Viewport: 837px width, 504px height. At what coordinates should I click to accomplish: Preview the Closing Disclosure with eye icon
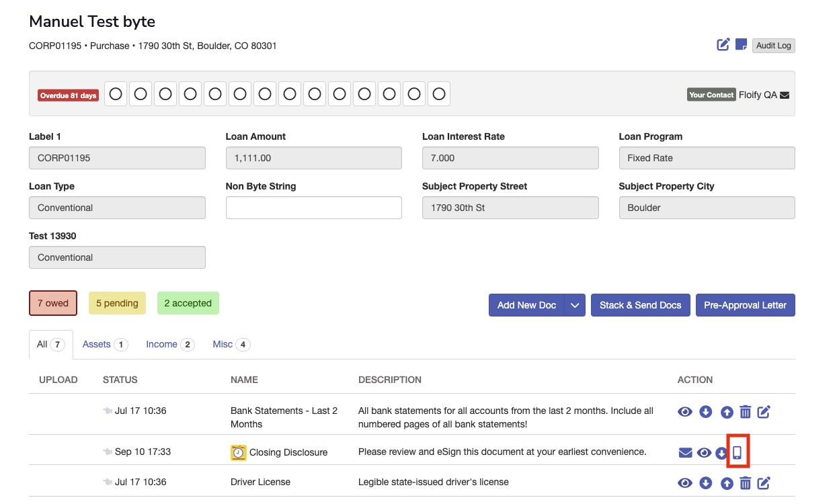[x=704, y=452]
